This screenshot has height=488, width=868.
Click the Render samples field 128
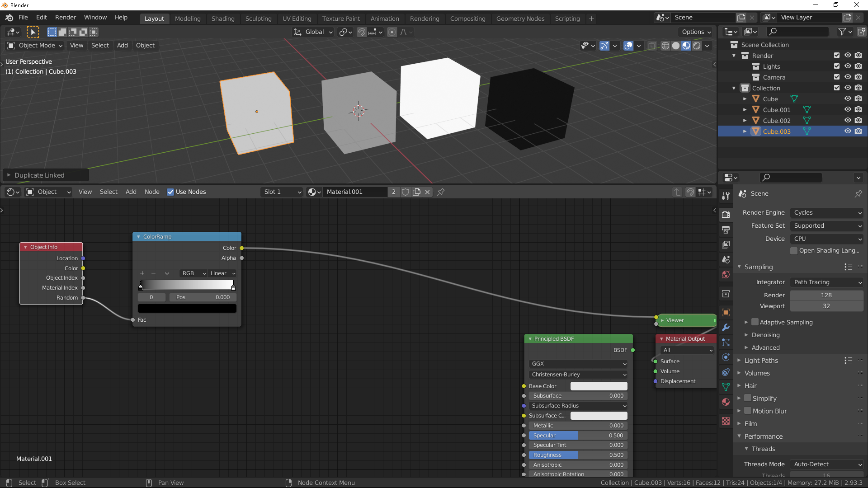pyautogui.click(x=826, y=295)
